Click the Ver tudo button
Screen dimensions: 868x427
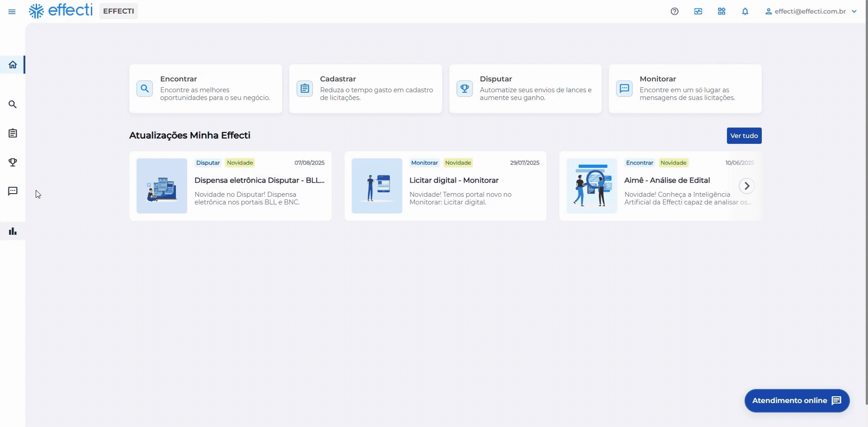(x=744, y=136)
